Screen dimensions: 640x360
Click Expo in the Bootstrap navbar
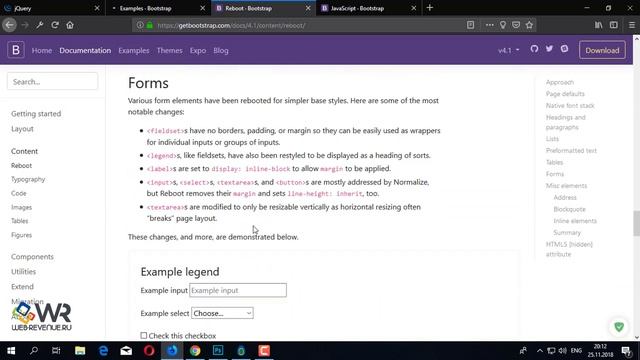pyautogui.click(x=198, y=51)
